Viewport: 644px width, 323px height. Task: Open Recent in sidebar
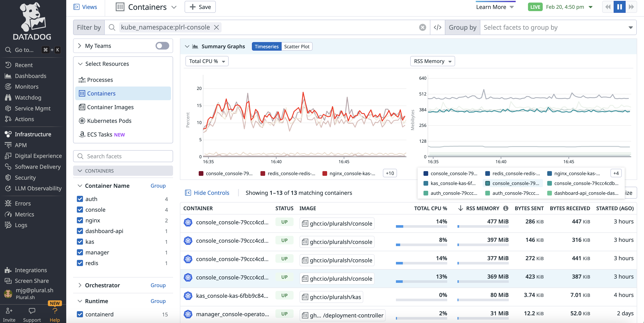click(x=24, y=65)
